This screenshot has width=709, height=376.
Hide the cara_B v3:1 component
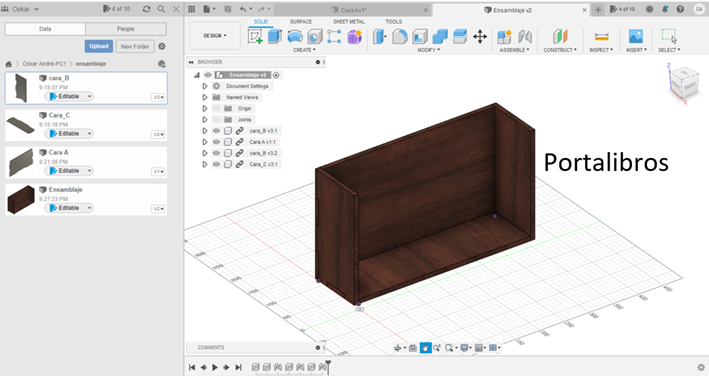tap(216, 131)
